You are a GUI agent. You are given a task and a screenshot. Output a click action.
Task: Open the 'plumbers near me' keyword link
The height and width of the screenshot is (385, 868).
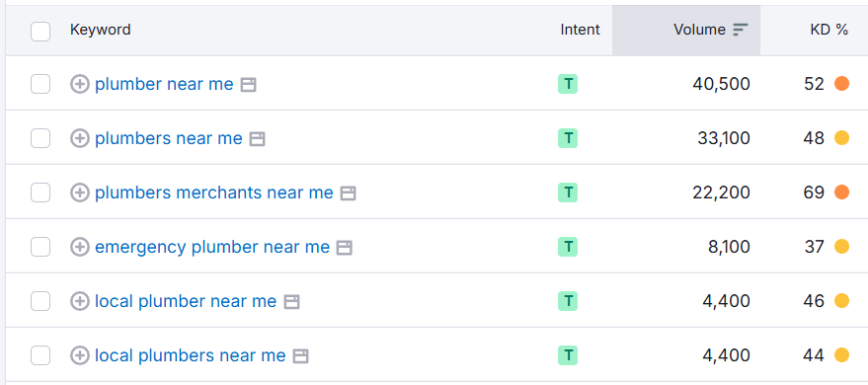point(168,138)
